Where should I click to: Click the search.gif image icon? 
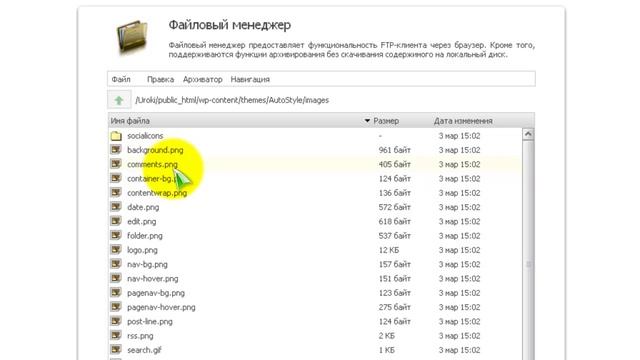[116, 350]
